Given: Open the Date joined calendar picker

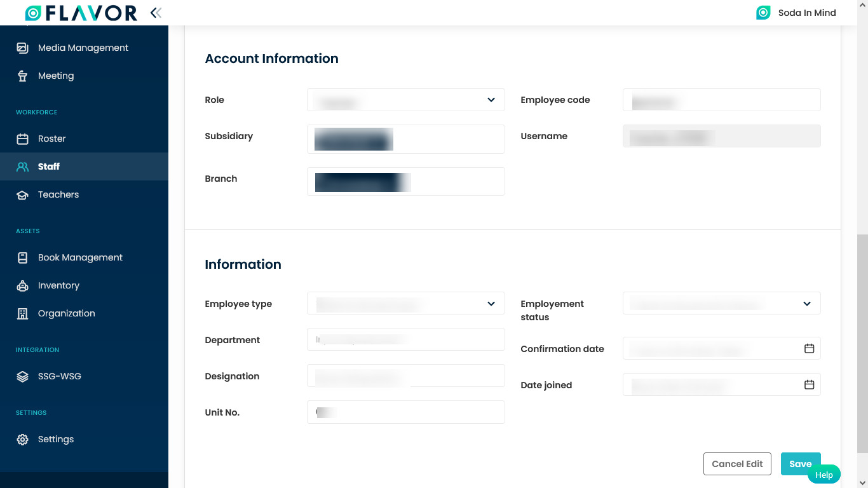Looking at the screenshot, I should coord(809,384).
